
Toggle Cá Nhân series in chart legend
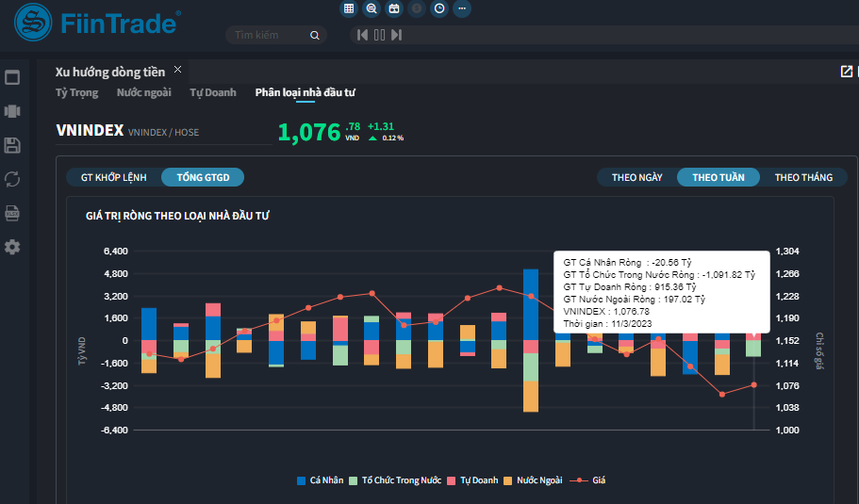[321, 480]
